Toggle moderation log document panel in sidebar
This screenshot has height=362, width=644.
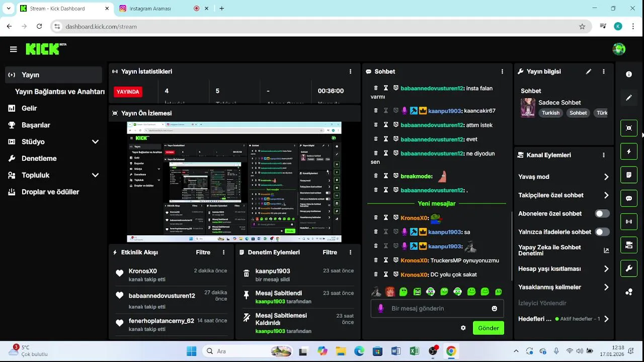[x=629, y=175]
